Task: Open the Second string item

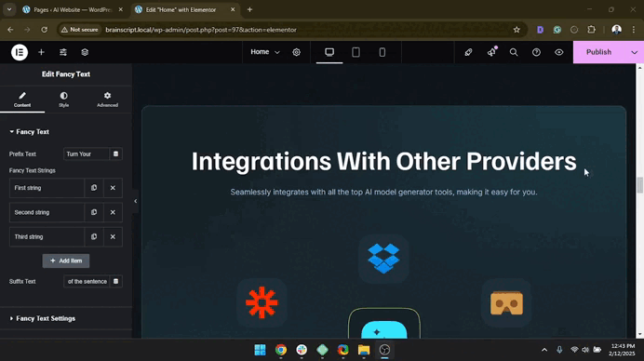Action: [x=47, y=212]
